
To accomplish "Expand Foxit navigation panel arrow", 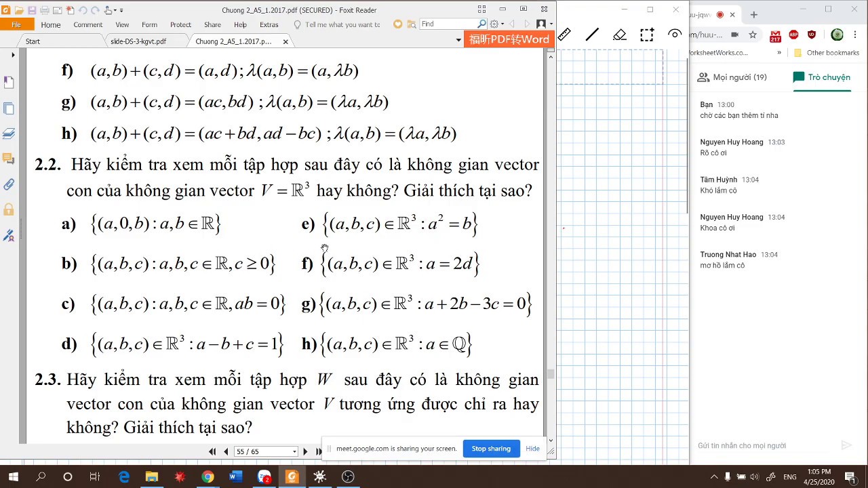I will click(13, 55).
